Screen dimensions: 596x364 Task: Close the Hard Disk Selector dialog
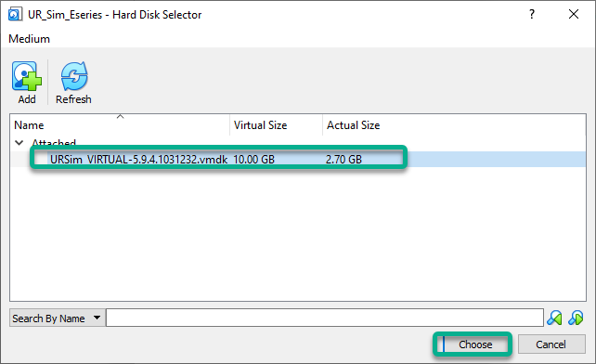[x=574, y=15]
